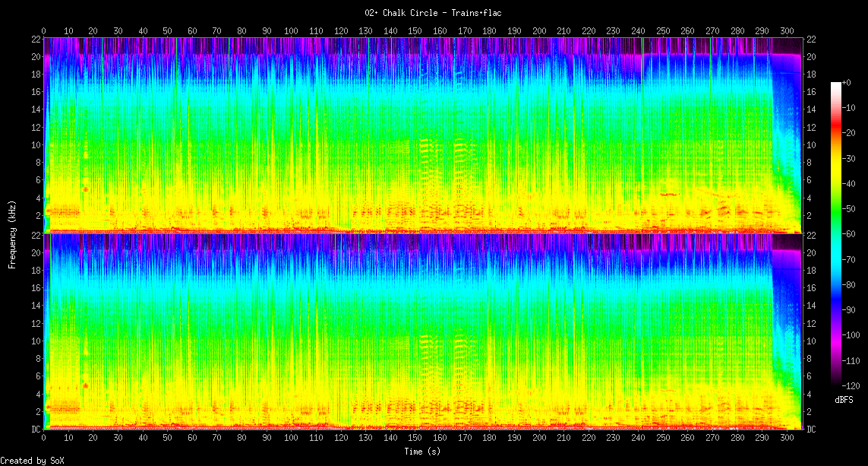868x466 pixels.
Task: Click the 60 label on the top time axis
Action: click(192, 30)
